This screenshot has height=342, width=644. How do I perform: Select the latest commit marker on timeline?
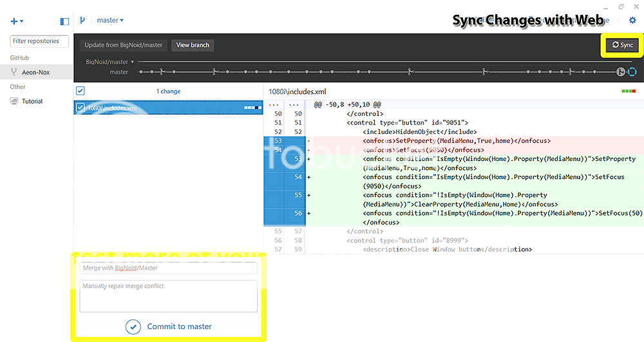click(x=621, y=72)
